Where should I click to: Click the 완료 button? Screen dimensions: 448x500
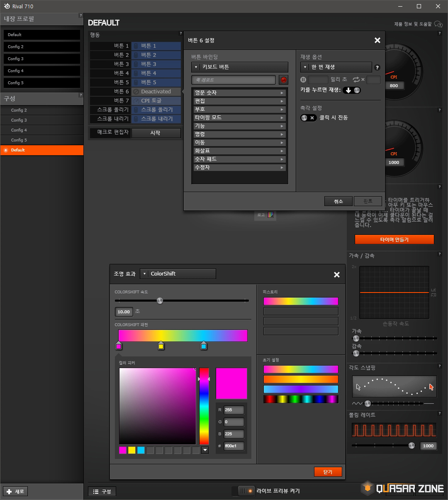[x=368, y=201]
